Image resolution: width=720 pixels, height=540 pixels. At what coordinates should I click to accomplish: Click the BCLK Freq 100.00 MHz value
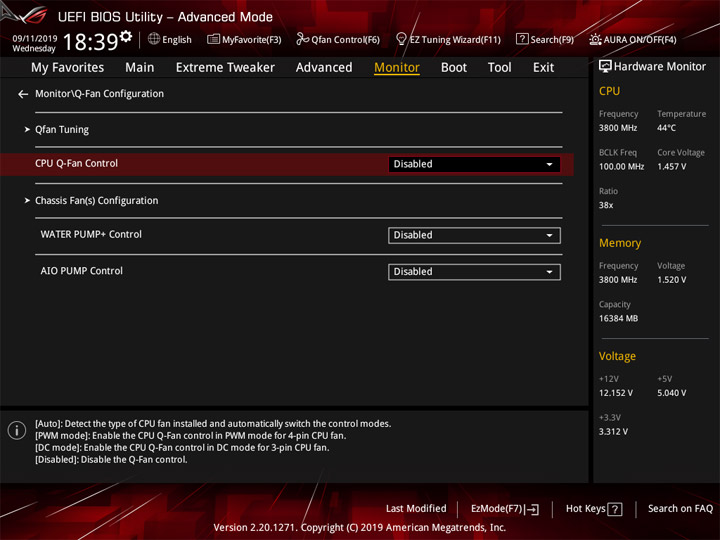[621, 167]
